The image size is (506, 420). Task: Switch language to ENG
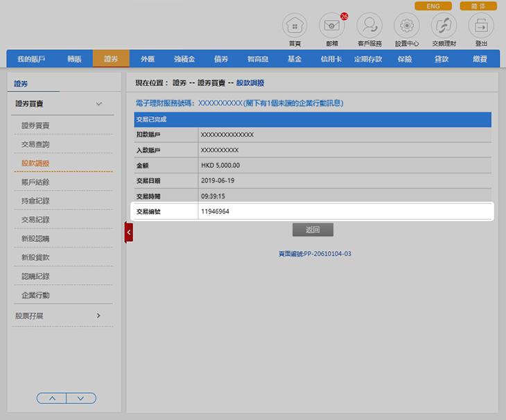pos(433,6)
